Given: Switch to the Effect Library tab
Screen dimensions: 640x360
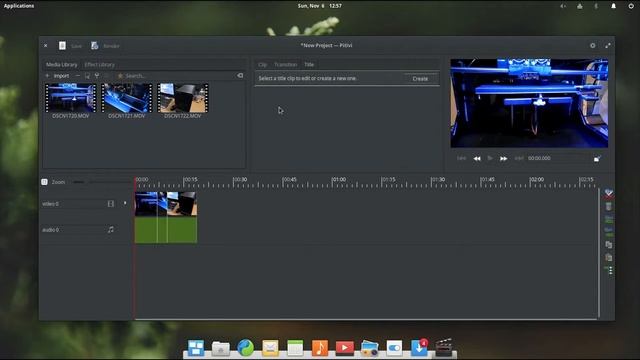Looking at the screenshot, I should (99, 64).
